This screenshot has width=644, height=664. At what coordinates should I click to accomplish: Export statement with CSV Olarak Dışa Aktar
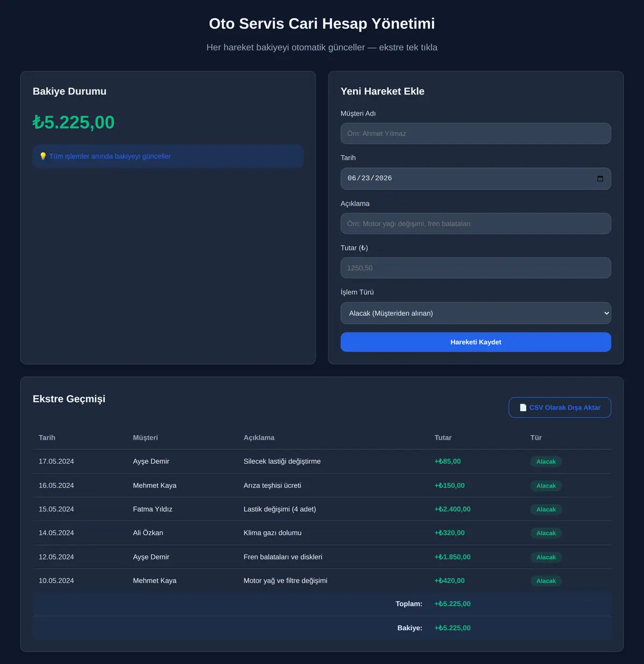point(560,407)
